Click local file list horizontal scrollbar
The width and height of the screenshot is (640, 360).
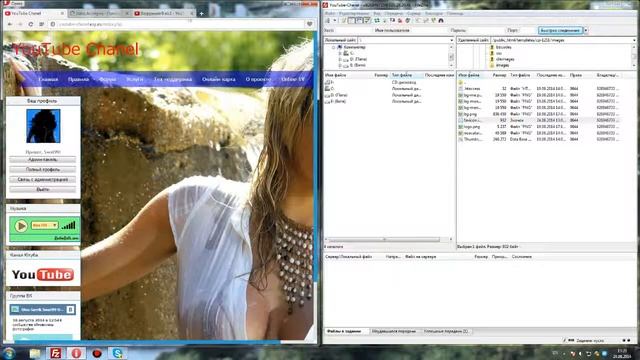384,240
